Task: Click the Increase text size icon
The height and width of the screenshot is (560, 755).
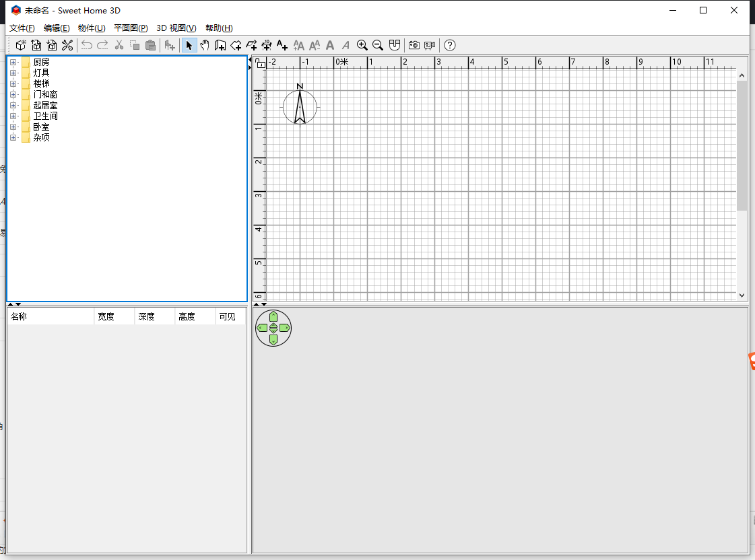Action: coord(298,45)
